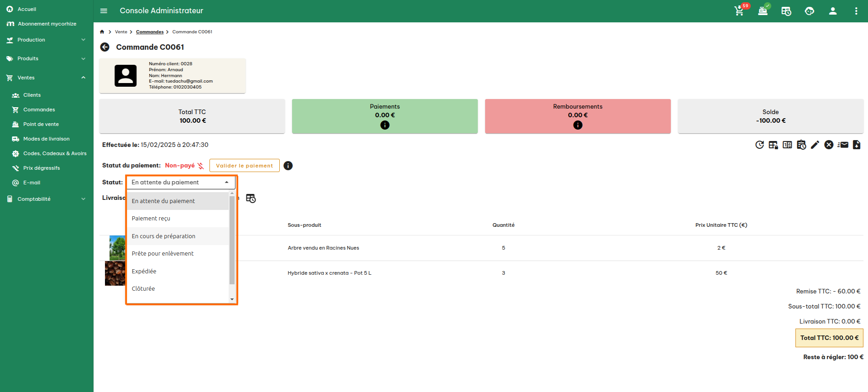Click Valider le paiement button
This screenshot has height=392, width=868.
pyautogui.click(x=244, y=166)
